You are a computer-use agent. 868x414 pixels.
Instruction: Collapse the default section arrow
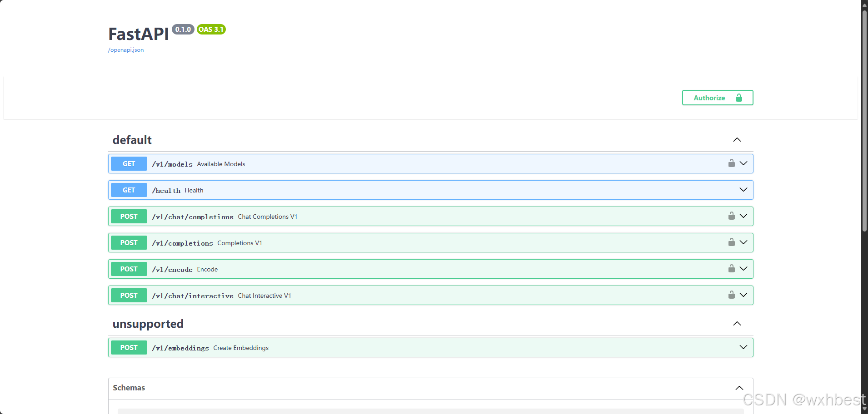pos(737,140)
